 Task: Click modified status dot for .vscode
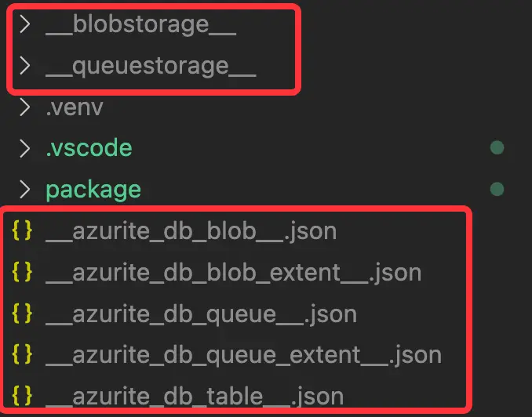tap(496, 147)
